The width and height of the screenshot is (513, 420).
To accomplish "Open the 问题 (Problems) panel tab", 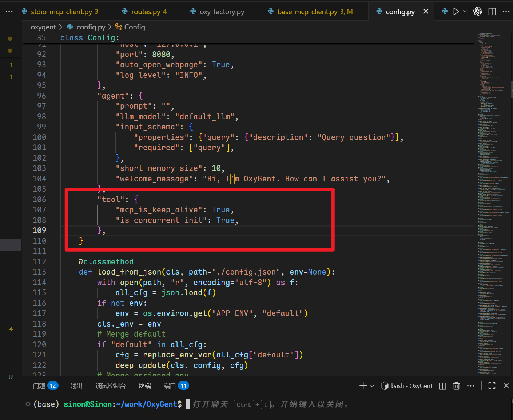I will click(x=39, y=386).
